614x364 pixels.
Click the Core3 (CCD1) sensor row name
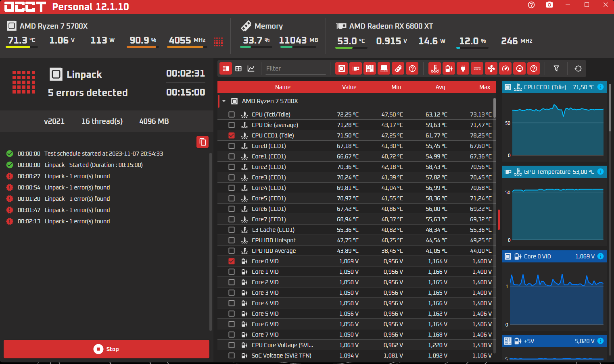tap(269, 177)
